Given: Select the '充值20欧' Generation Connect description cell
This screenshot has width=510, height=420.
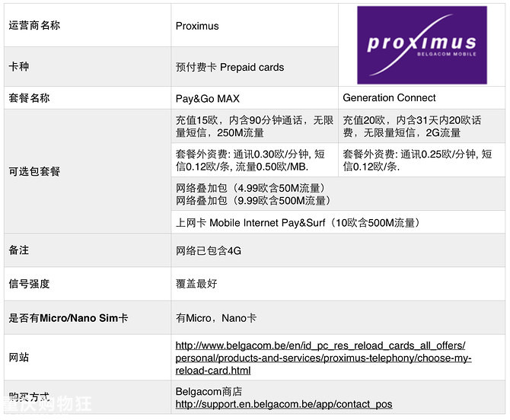Looking at the screenshot, I should tap(422, 126).
